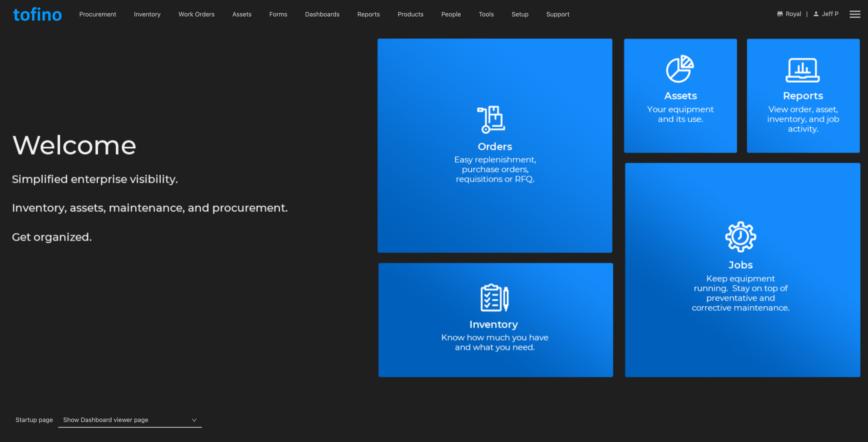Select the Products menu item
The height and width of the screenshot is (442, 868).
410,14
